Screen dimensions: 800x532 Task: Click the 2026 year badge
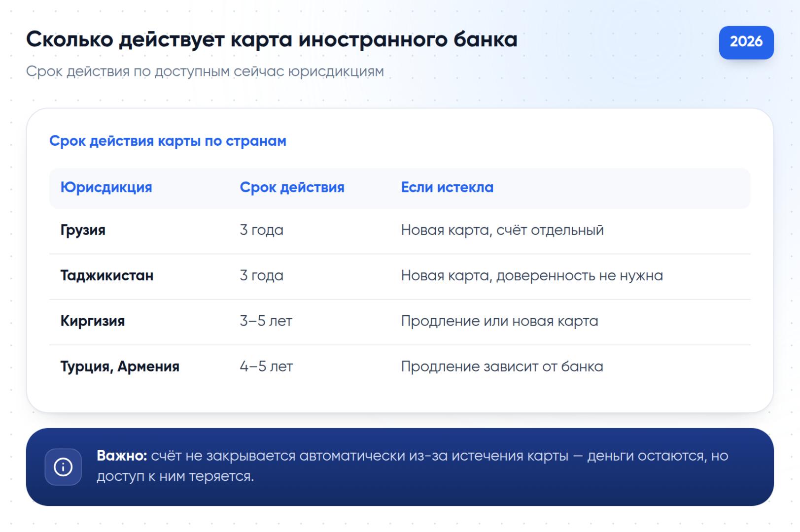click(746, 42)
